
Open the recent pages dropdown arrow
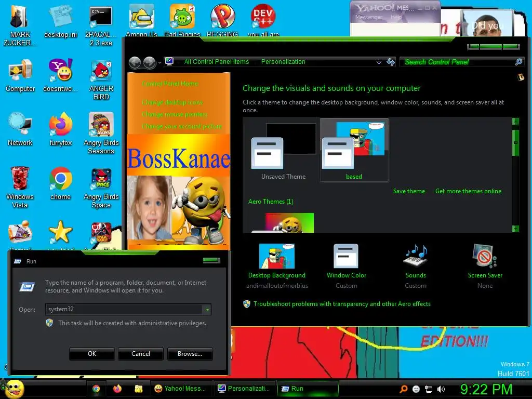coord(159,63)
